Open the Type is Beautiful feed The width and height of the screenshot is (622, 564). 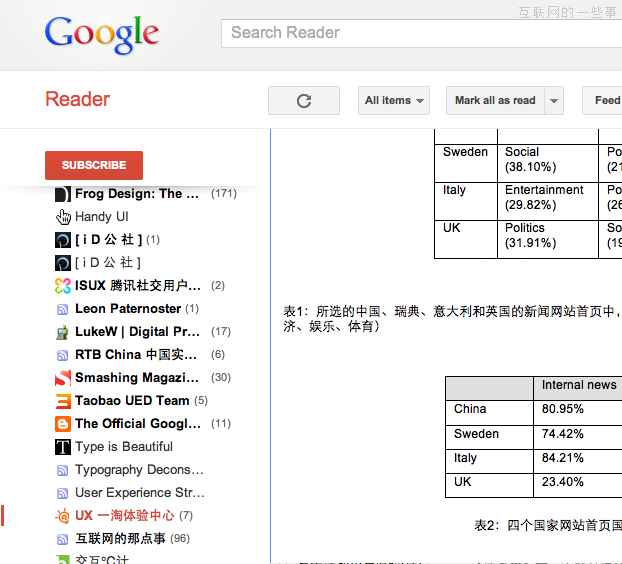coord(124,447)
